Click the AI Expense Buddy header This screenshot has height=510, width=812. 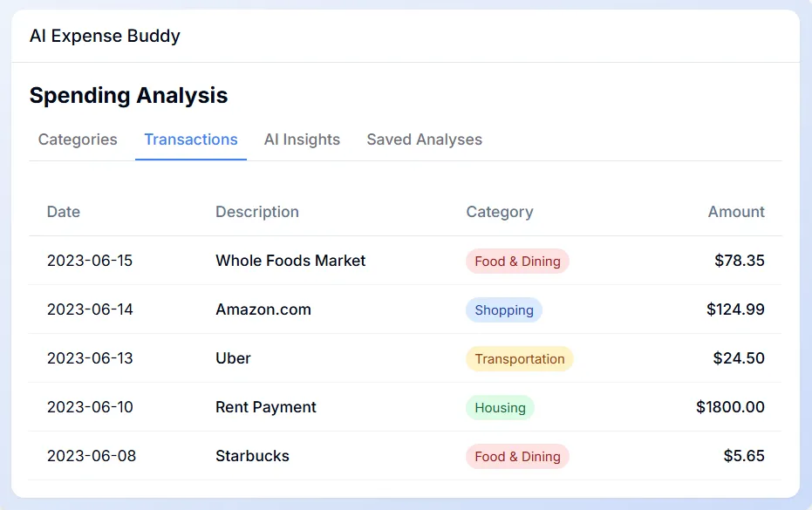pos(105,36)
